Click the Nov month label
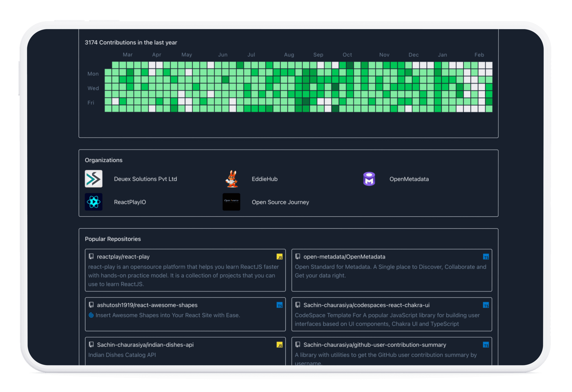The width and height of the screenshot is (572, 392). (x=384, y=55)
